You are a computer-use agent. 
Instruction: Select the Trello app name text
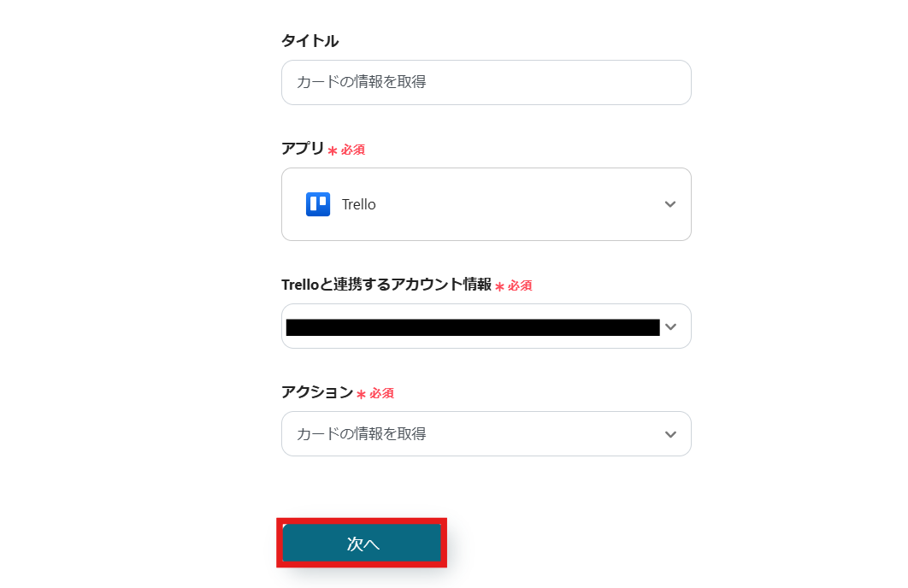(359, 204)
